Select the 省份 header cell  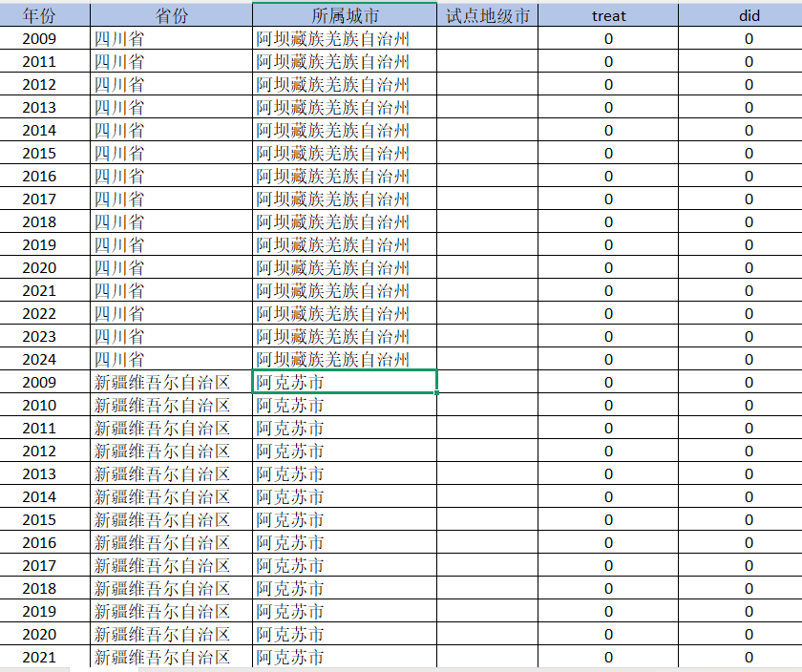coord(172,15)
